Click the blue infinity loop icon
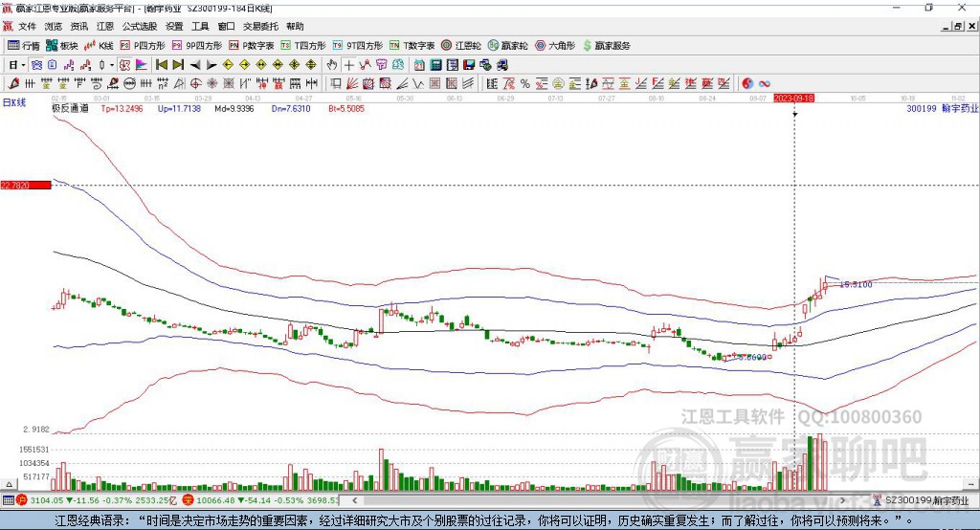 coord(764,83)
